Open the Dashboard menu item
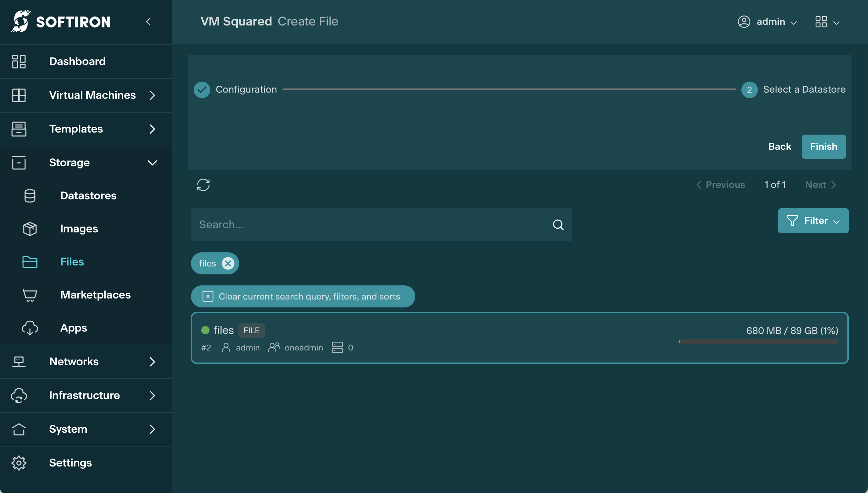This screenshot has width=868, height=493. point(77,61)
